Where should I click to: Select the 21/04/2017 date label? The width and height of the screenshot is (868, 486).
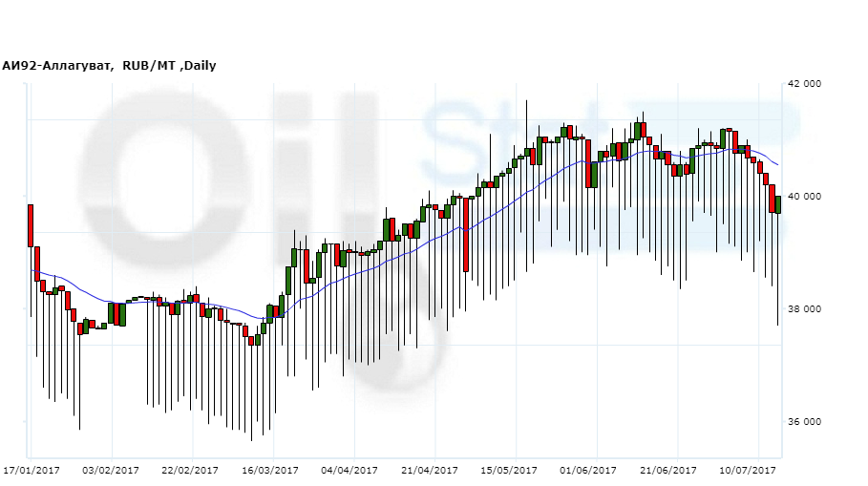pyautogui.click(x=429, y=471)
